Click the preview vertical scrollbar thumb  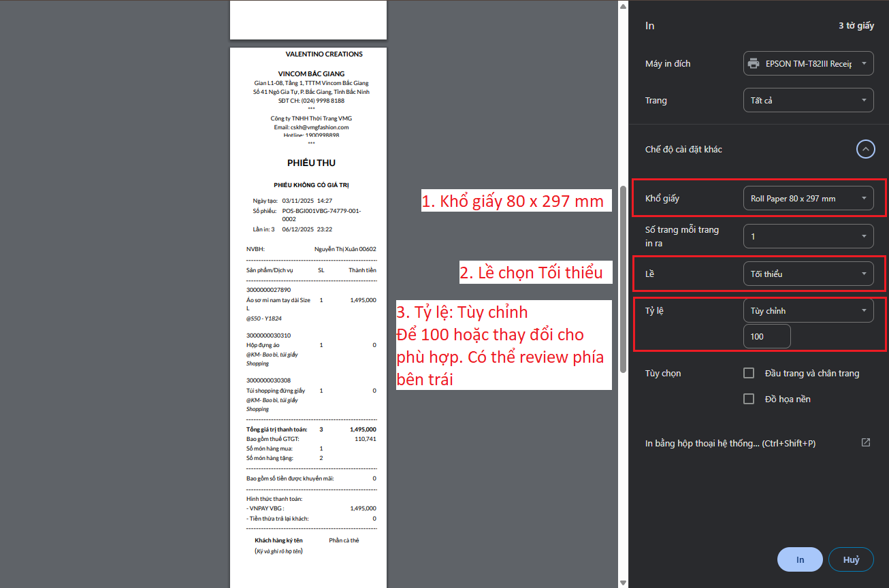pyautogui.click(x=623, y=278)
